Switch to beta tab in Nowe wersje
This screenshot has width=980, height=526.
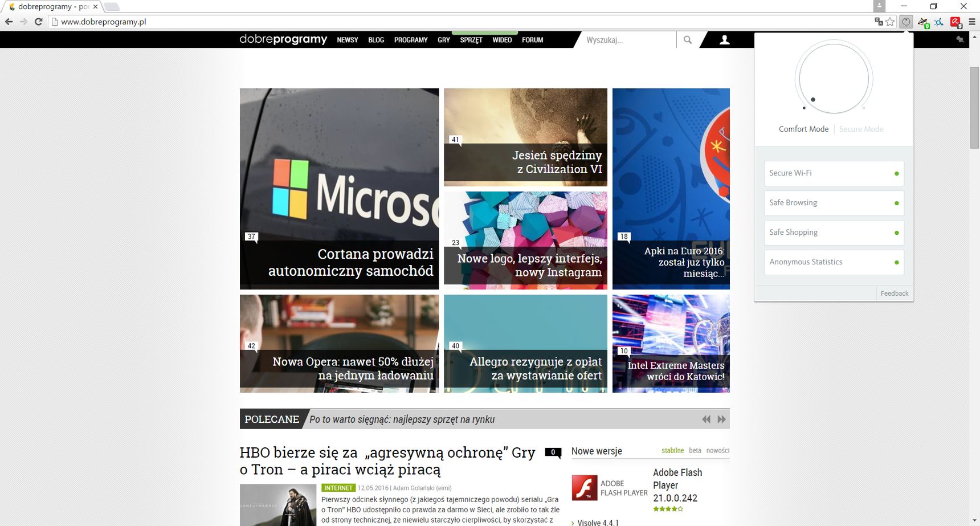695,450
